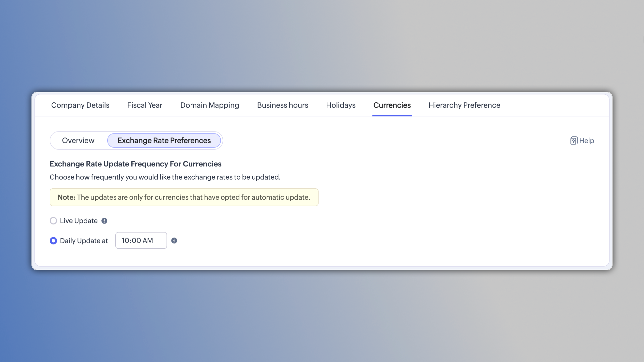Select Exchange Rate Preferences sub-tab
The image size is (644, 362).
click(164, 140)
